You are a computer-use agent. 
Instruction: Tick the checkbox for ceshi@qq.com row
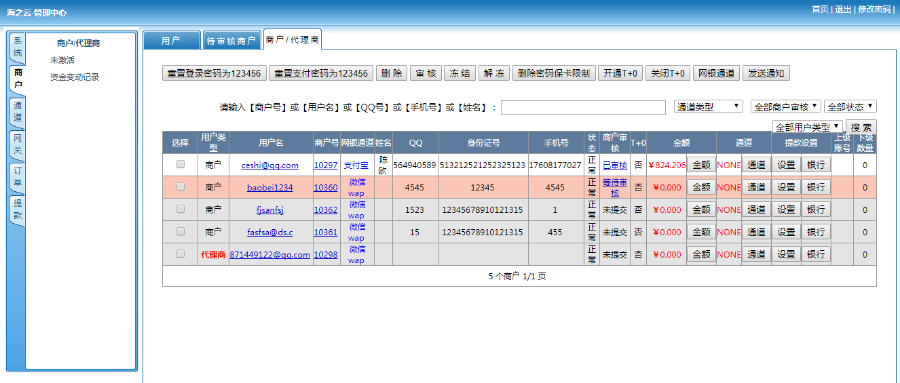[x=180, y=164]
